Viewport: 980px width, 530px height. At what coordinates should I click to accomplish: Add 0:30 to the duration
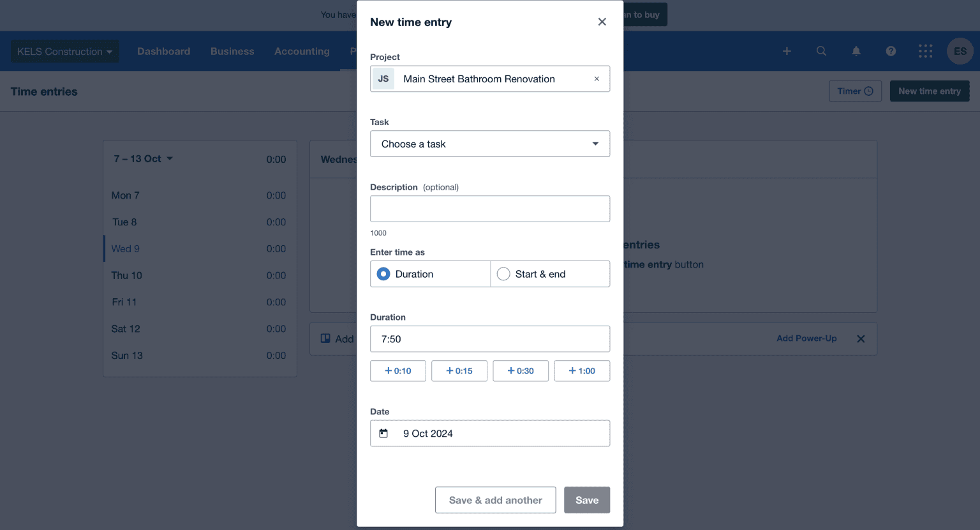coord(521,370)
